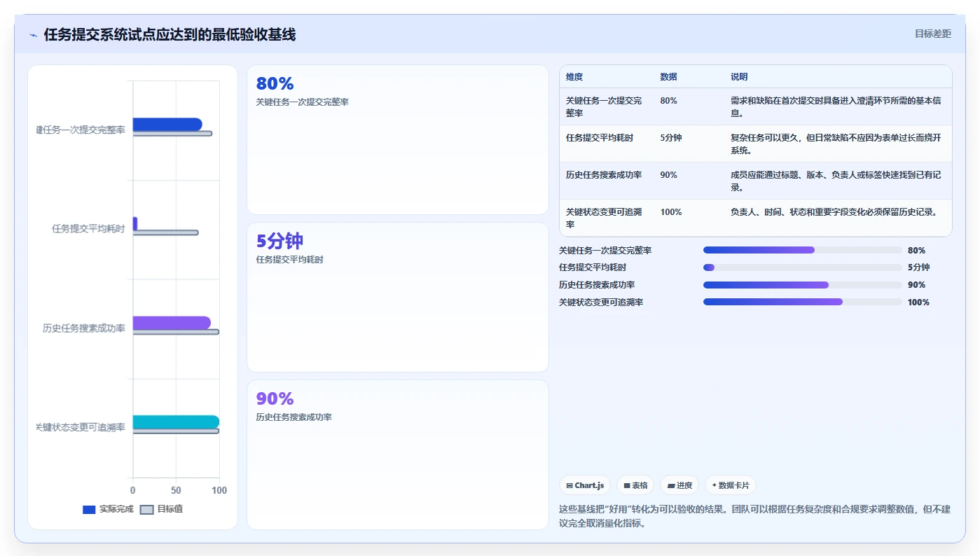This screenshot has width=980, height=556.
Task: Click the 5分钟 value beside the progress bars
Action: [918, 267]
